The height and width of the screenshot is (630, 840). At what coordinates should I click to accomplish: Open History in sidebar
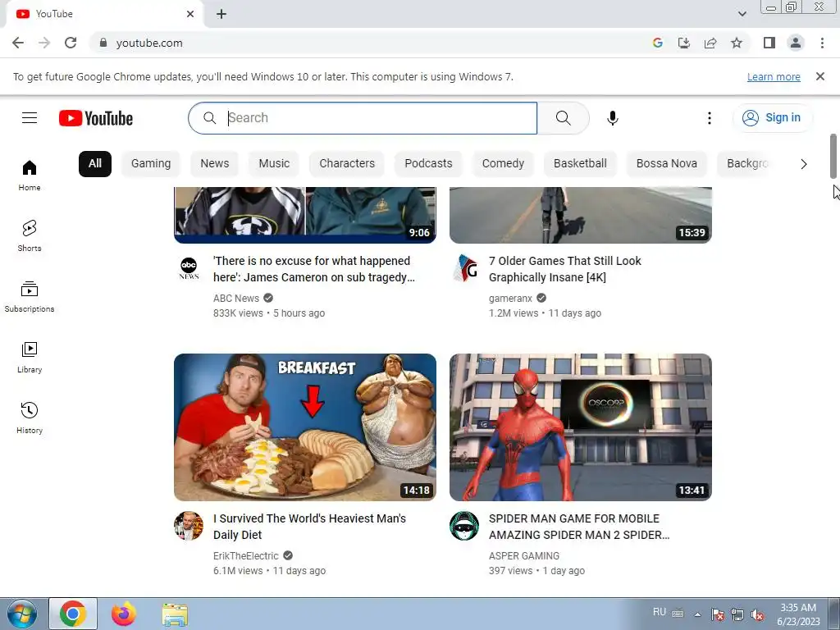click(30, 418)
